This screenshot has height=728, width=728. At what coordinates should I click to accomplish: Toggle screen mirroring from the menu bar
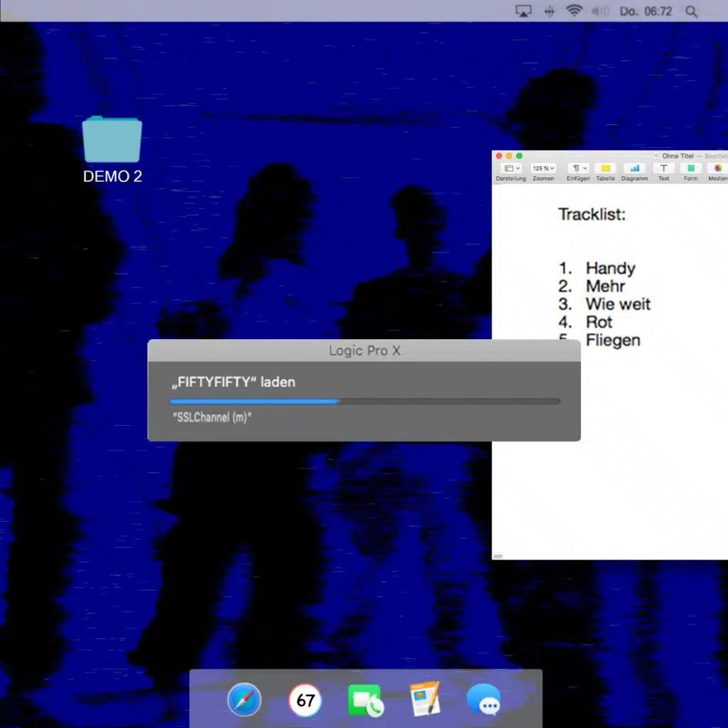click(524, 11)
